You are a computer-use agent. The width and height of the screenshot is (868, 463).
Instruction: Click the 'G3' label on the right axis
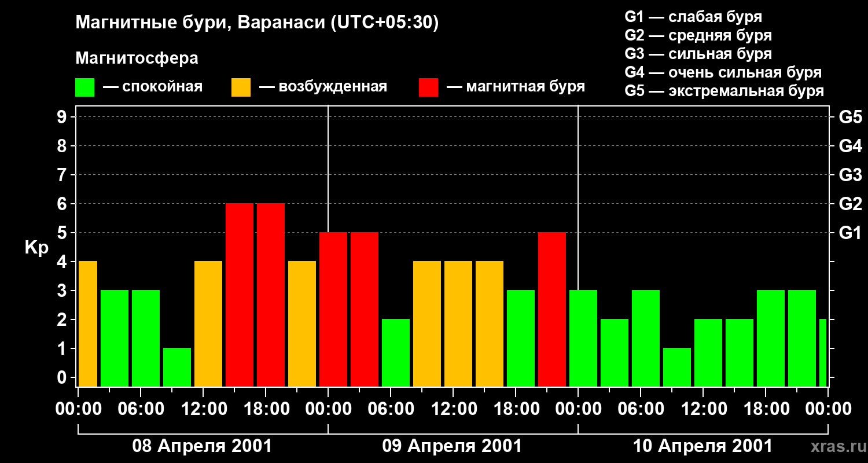[850, 175]
